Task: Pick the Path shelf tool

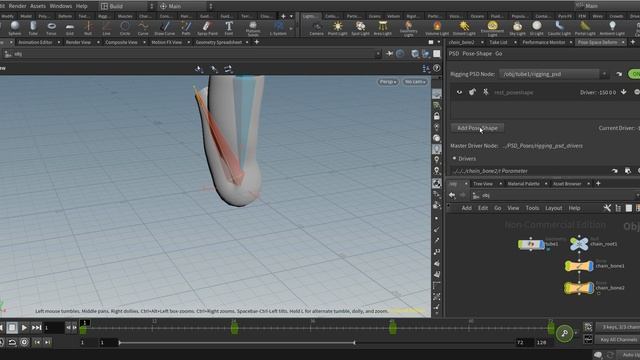Action: [186, 28]
